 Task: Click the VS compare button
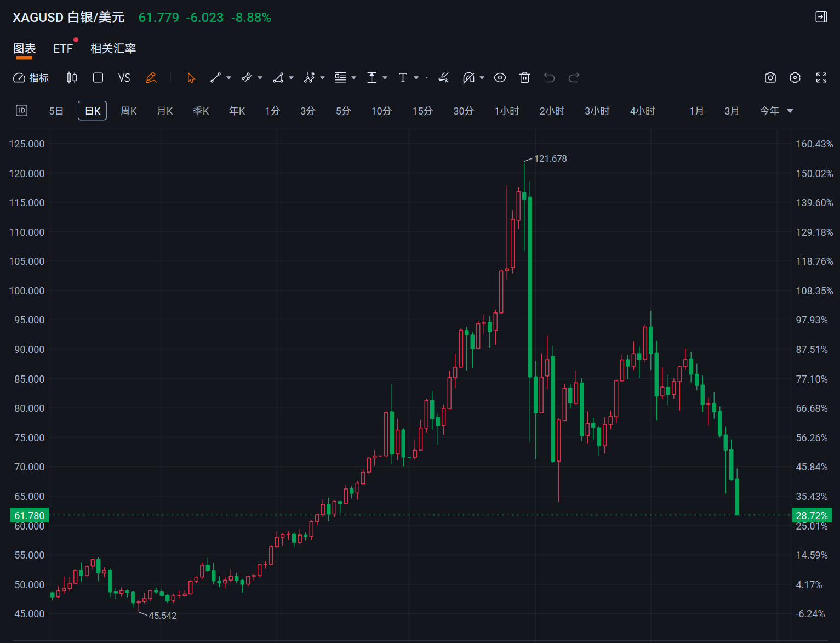124,78
